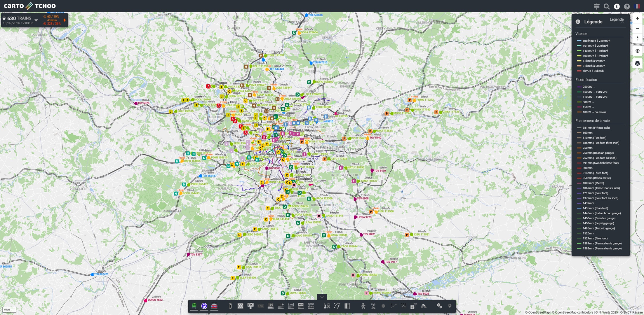Click the locate-me crosshair button
Image resolution: width=644 pixels, height=315 pixels.
click(x=637, y=51)
